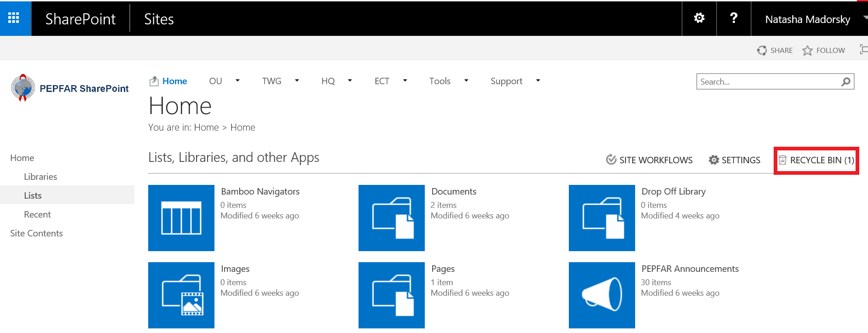Screen dimensions: 868x333
Task: Click Libraries in the left sidebar
Action: (x=41, y=177)
